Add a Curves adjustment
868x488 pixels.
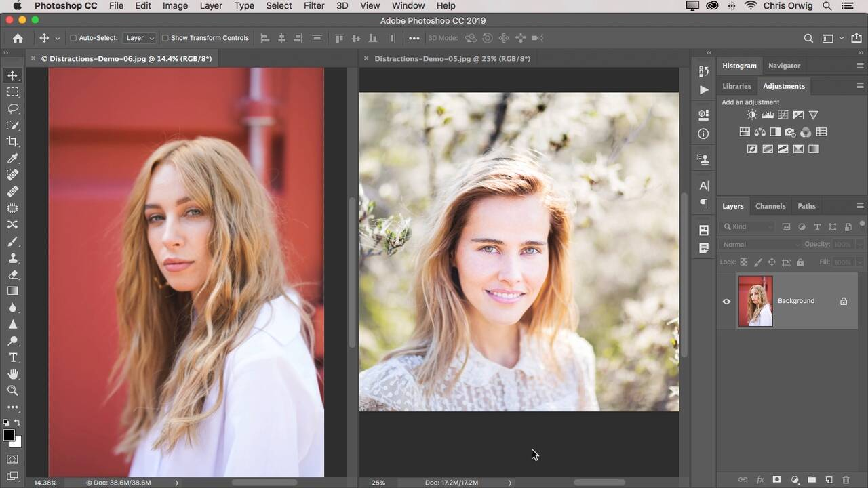tap(783, 115)
